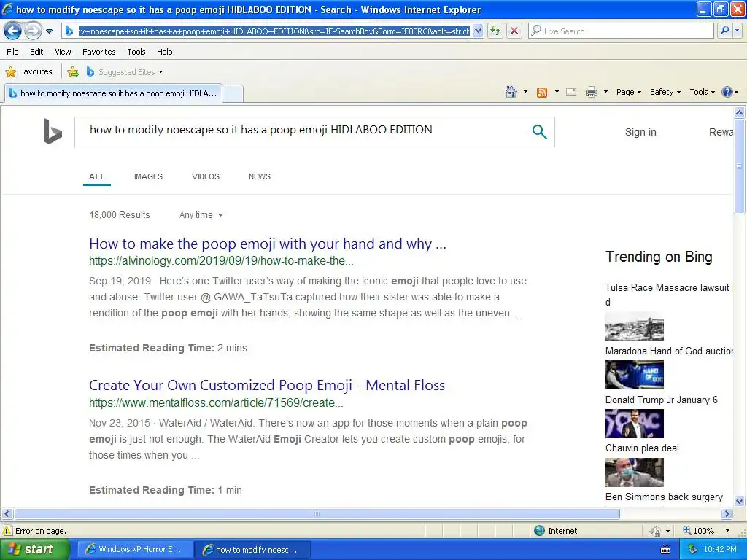Screen dimensions: 747x560
Task: Open Ben Simmons back surgery trending link
Action: 664,497
